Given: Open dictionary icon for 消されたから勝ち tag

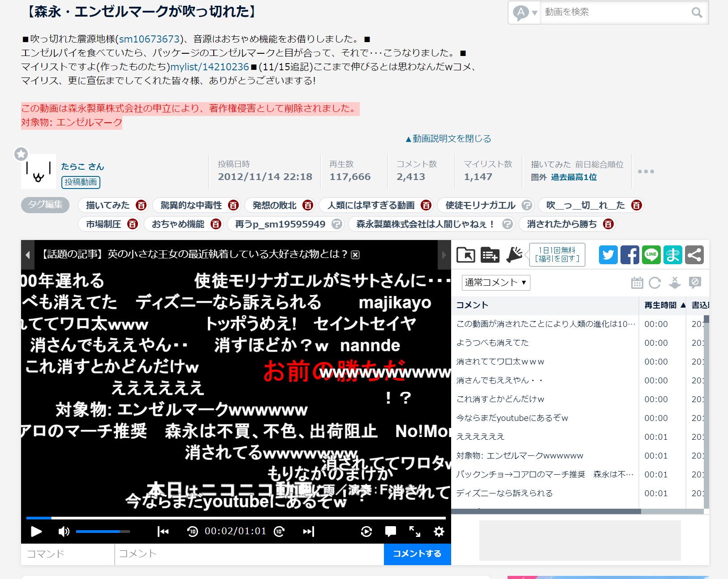Looking at the screenshot, I should [608, 224].
